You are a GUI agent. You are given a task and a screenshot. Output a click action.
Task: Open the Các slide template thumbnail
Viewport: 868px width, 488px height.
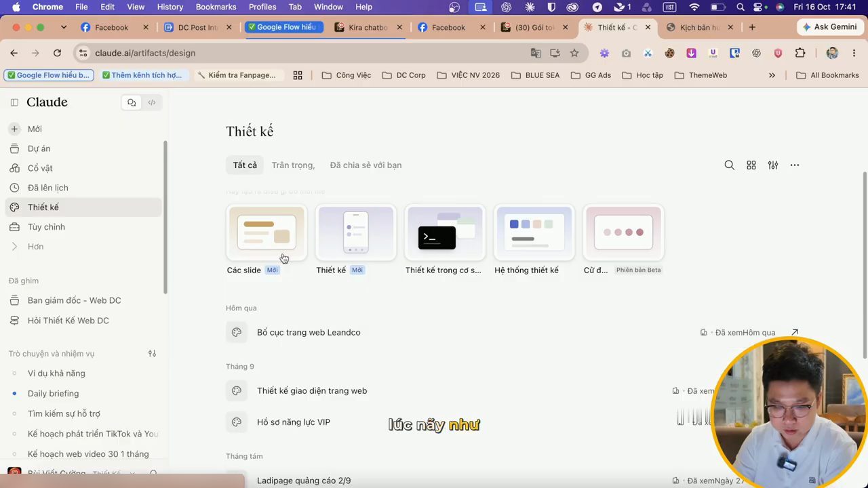(267, 232)
